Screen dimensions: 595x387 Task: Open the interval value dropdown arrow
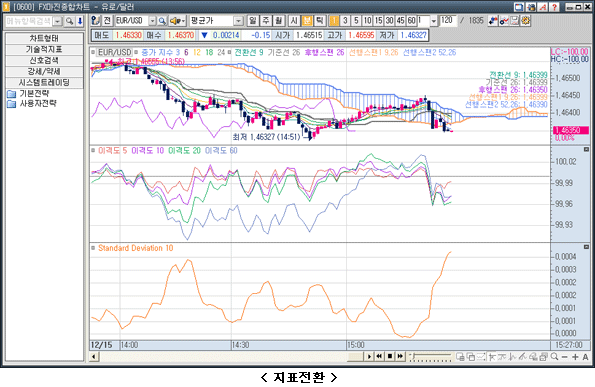pos(433,21)
